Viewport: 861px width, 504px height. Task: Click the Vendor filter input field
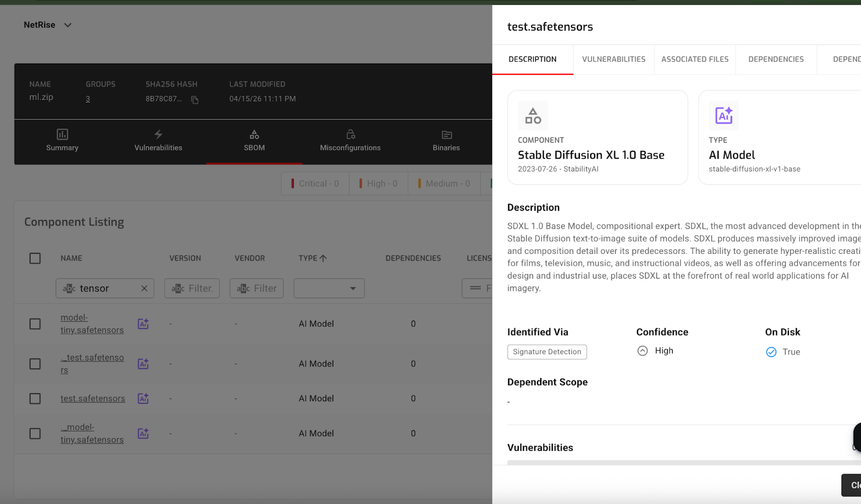257,288
